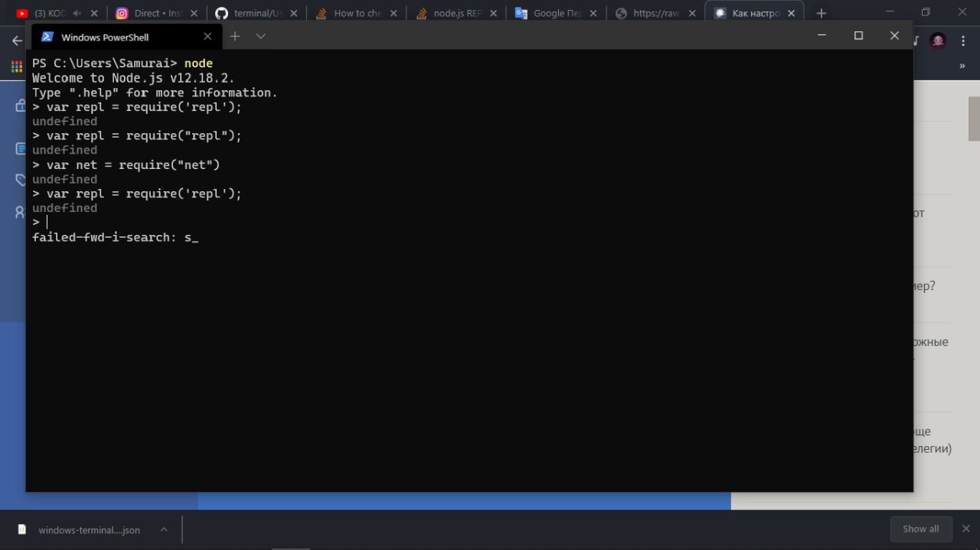
Task: Close the YouTube KOD browser tab
Action: click(x=94, y=13)
